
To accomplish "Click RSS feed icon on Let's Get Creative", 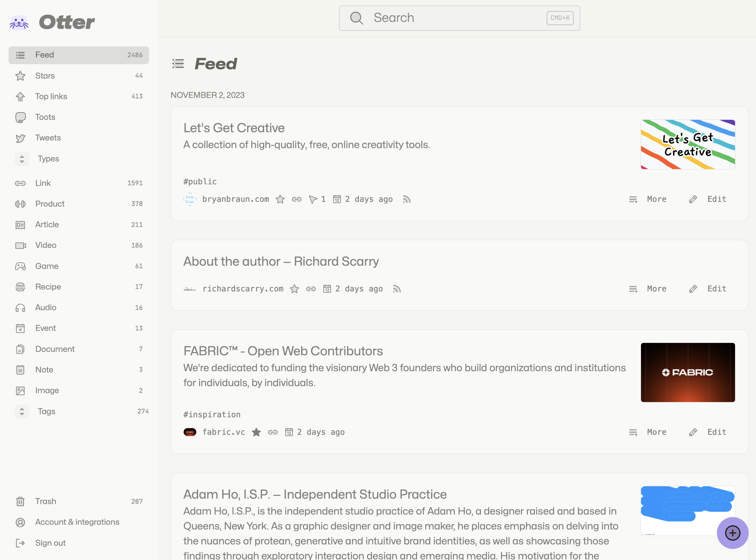I will pos(407,199).
